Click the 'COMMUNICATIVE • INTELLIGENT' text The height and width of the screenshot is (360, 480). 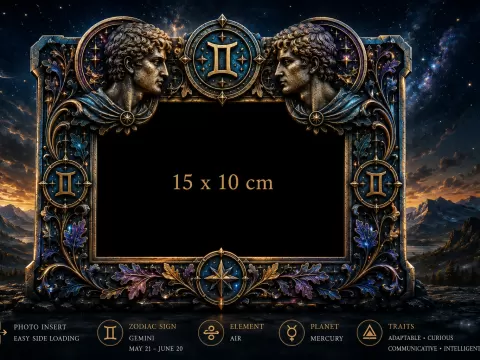(434, 349)
